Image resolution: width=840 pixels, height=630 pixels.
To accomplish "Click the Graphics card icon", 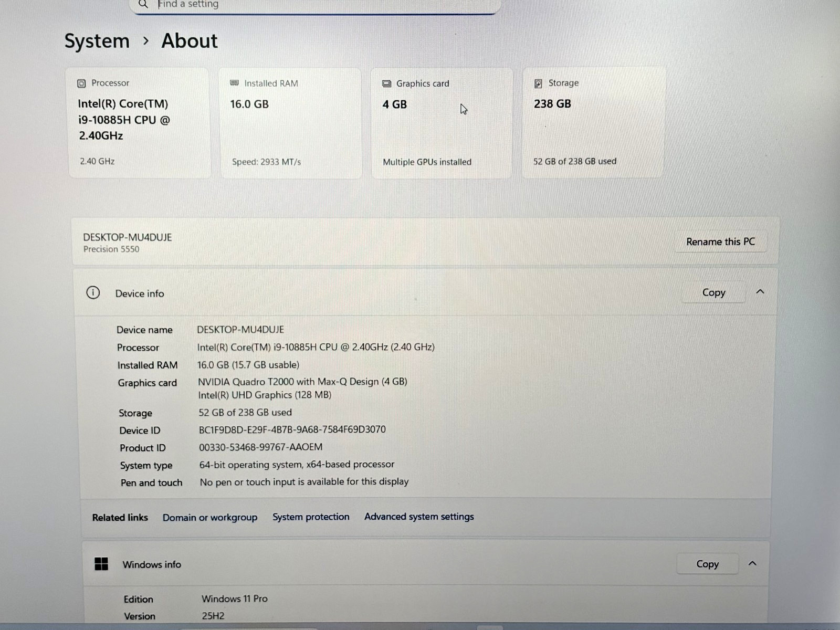I will (387, 83).
